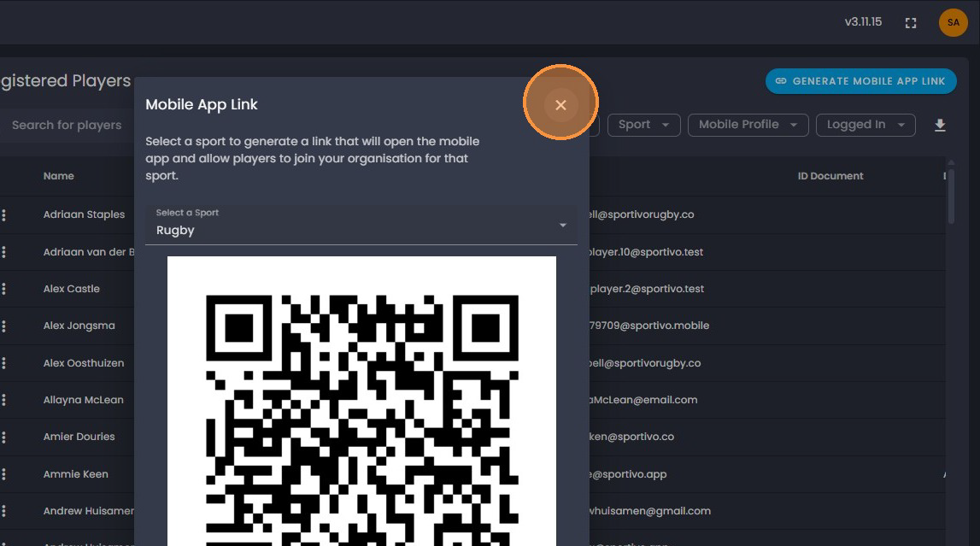Sort by ID Document column header
Screen dimensions: 980x546
[x=830, y=176]
